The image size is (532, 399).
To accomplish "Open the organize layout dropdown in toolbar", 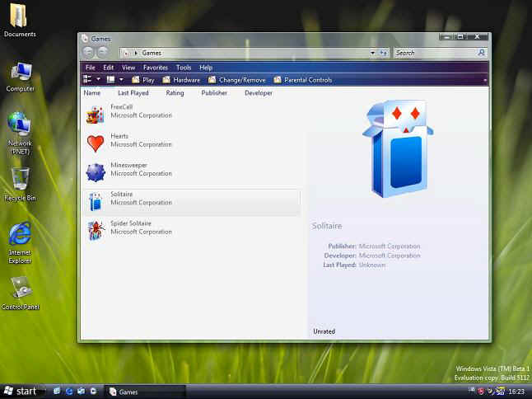I will coord(98,80).
